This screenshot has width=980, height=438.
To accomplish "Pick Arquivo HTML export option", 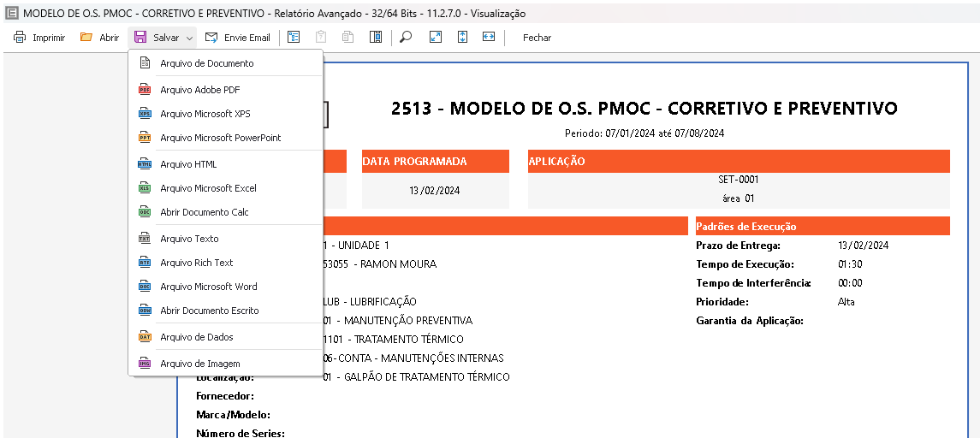I will click(x=188, y=164).
